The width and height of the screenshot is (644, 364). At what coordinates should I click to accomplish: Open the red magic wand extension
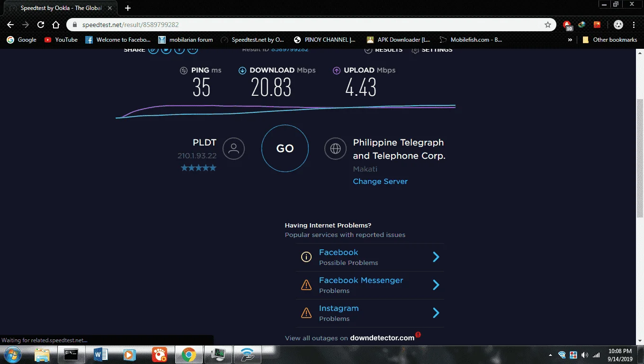[x=597, y=25]
